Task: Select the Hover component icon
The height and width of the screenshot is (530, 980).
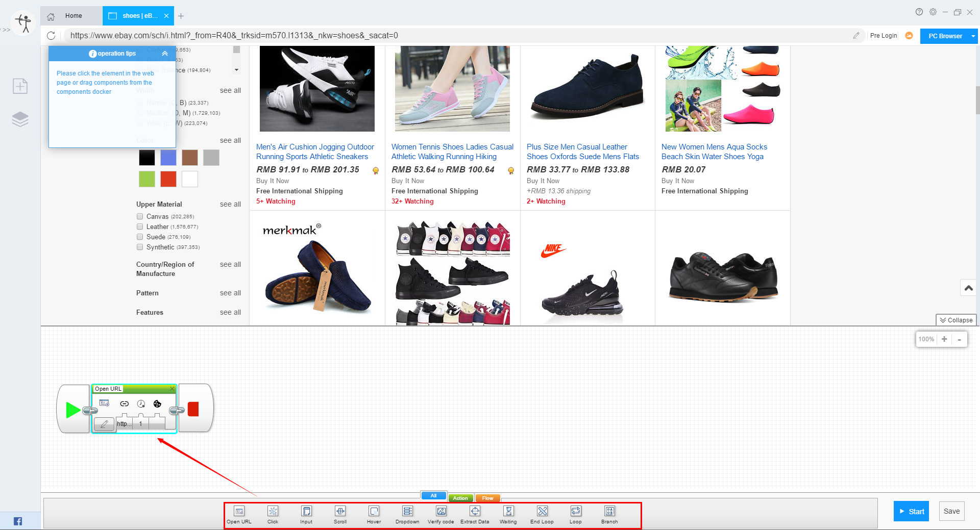Action: click(x=374, y=512)
